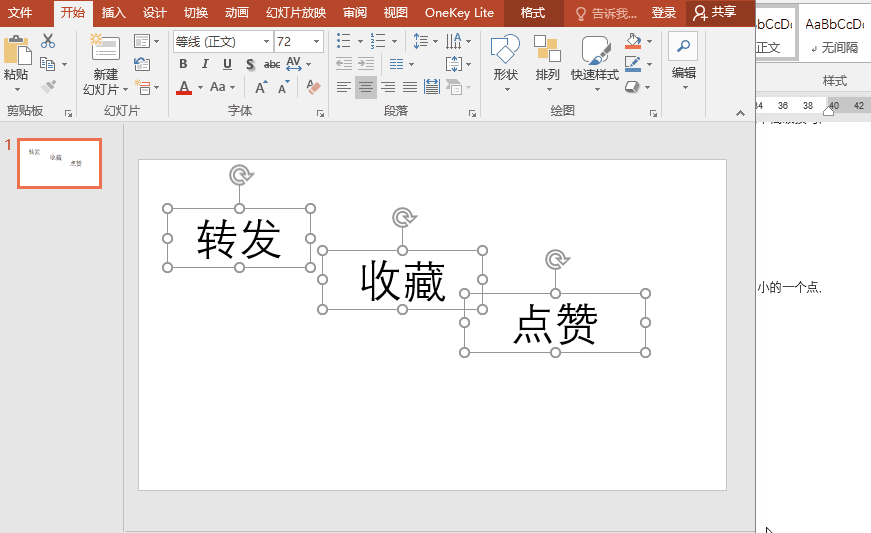Click the Character Spacing AV icon
This screenshot has height=533, width=871.
[x=294, y=64]
